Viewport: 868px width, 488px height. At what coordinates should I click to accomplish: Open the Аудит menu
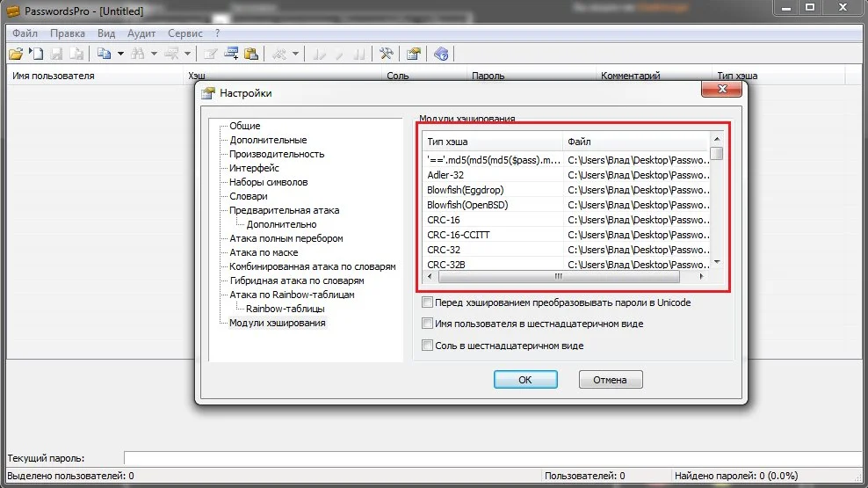point(141,33)
